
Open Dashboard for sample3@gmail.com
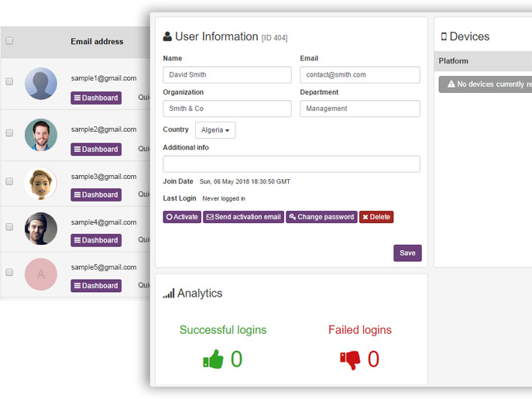(96, 194)
